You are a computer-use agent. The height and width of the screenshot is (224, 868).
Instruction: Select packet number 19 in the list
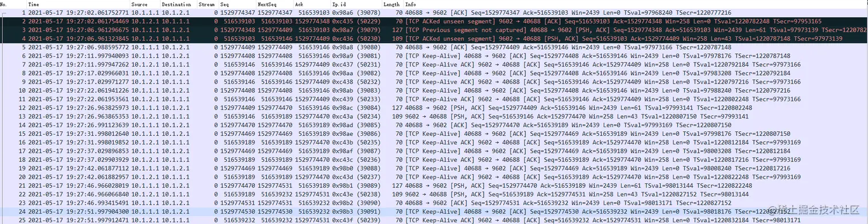coord(434,168)
